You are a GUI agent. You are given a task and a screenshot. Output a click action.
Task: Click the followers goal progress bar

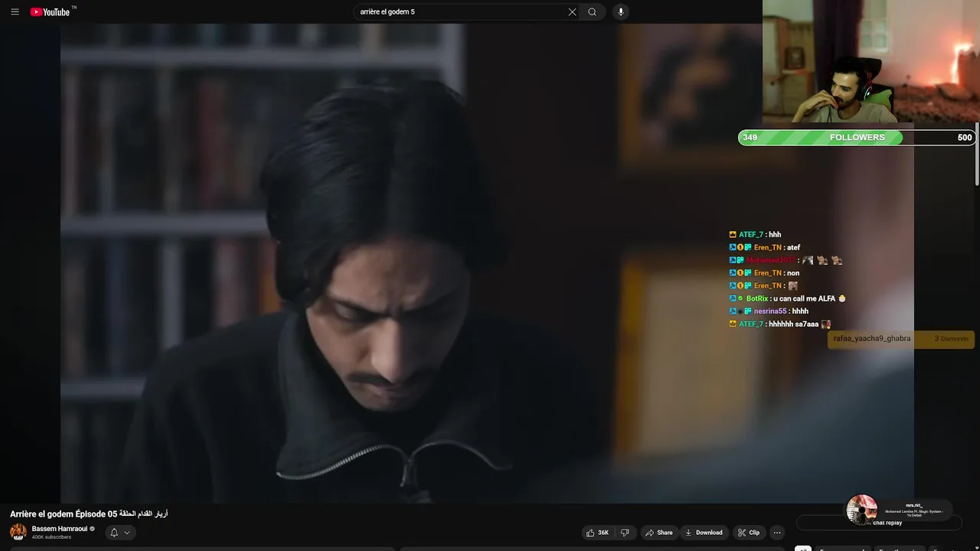[x=856, y=138]
